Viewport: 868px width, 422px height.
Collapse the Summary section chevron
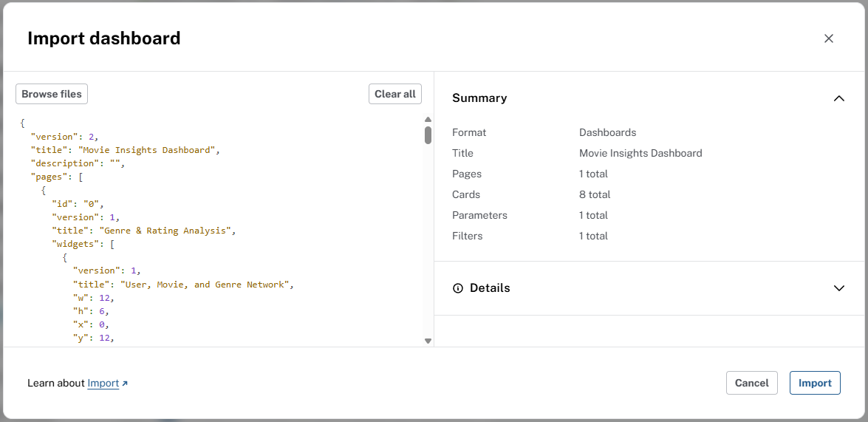pos(838,98)
